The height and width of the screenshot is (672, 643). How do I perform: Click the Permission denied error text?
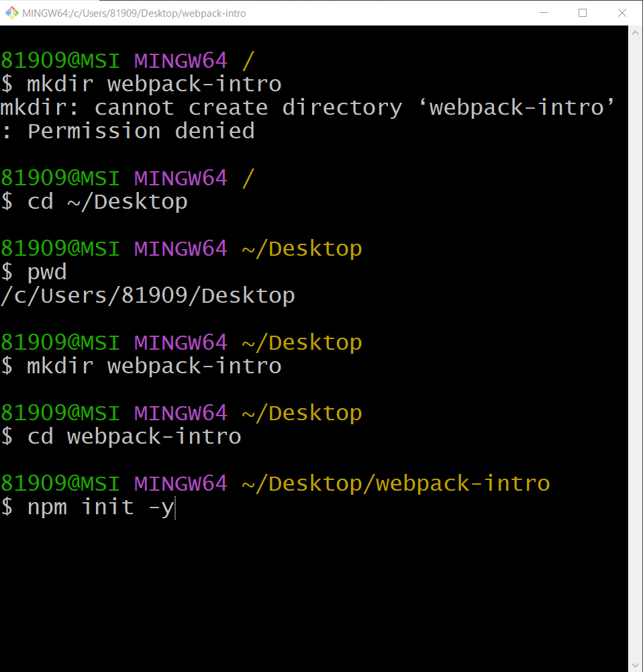click(x=129, y=130)
